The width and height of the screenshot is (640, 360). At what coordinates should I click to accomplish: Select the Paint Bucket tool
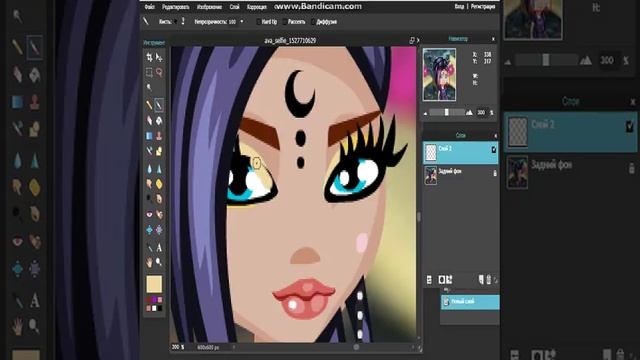159,120
